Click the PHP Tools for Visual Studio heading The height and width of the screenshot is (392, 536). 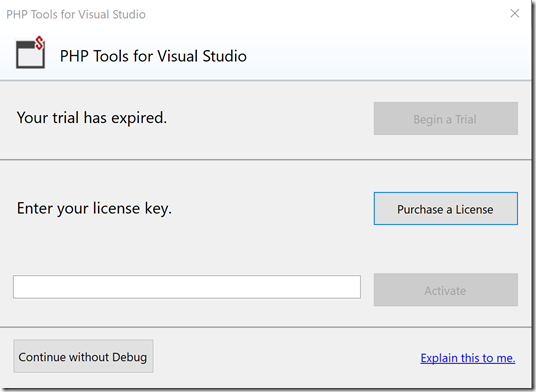pyautogui.click(x=153, y=56)
